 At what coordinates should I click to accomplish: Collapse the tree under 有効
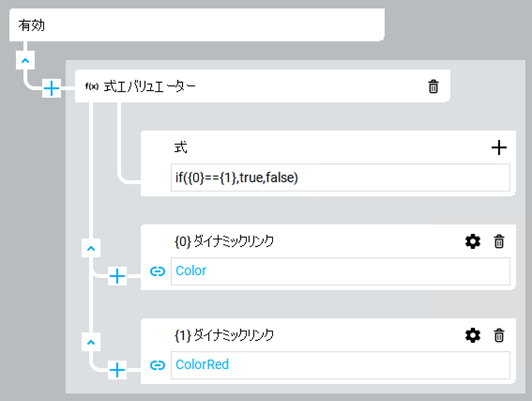[25, 60]
